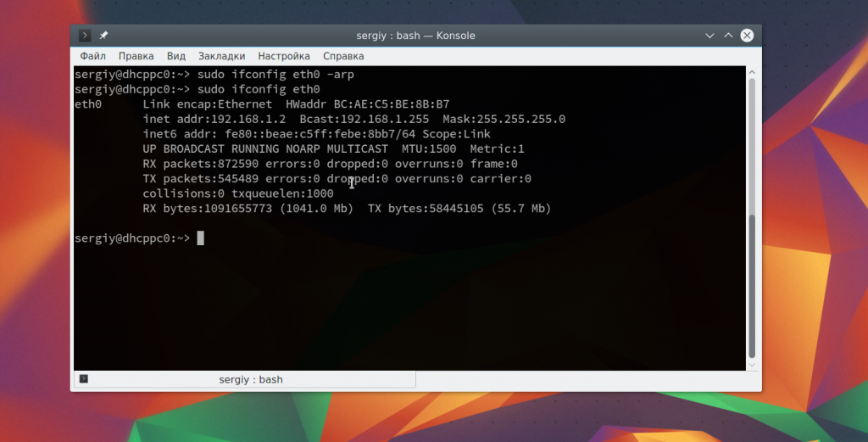Open the Закладки menu
This screenshot has height=442, width=868.
coord(221,56)
